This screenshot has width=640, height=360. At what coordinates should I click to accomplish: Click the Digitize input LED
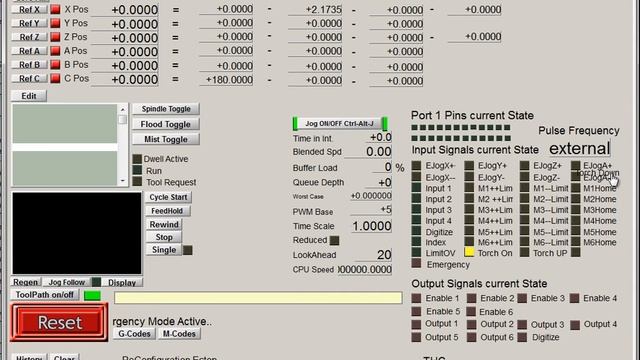[x=416, y=231]
